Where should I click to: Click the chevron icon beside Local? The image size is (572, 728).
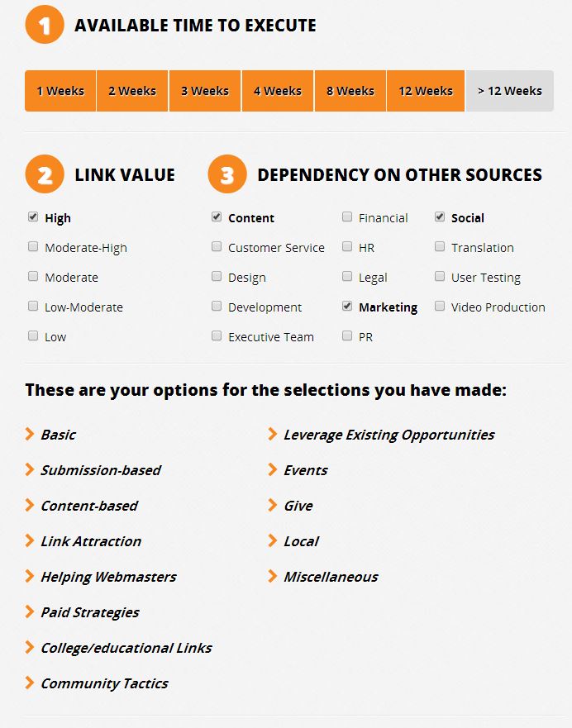pos(273,540)
